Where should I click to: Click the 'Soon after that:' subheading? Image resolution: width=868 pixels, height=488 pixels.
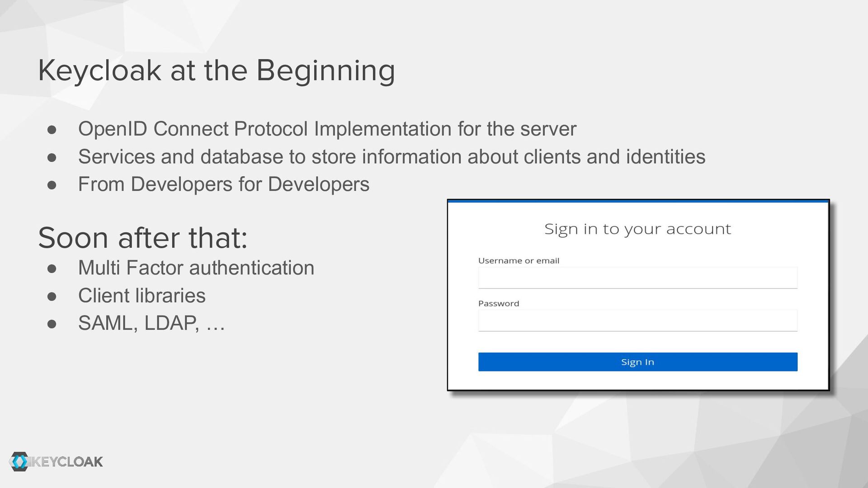(x=143, y=238)
